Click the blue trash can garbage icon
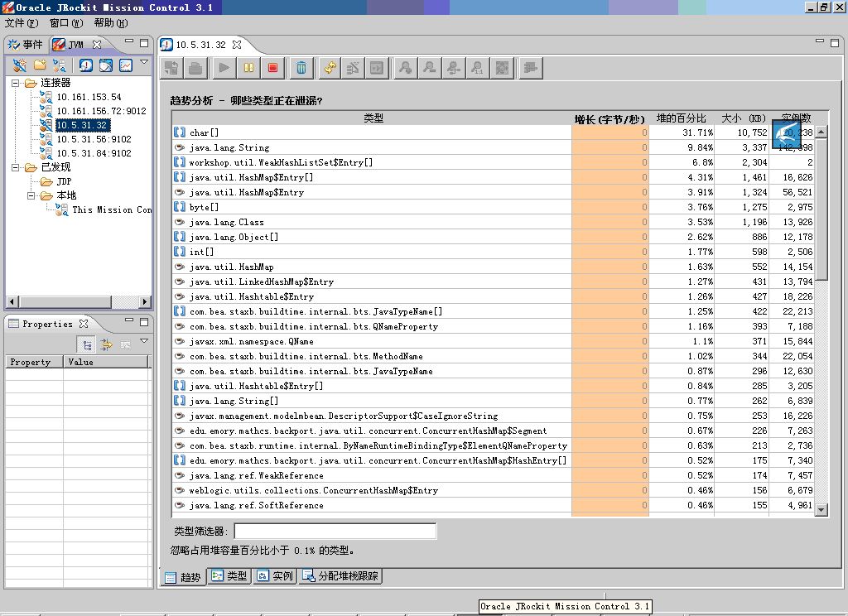This screenshot has width=848, height=616. click(301, 68)
